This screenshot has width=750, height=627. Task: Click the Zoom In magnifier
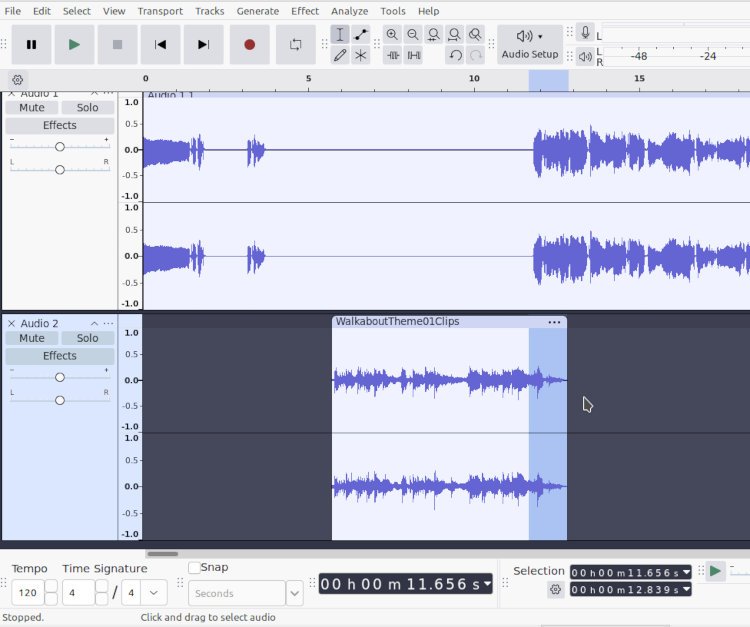[392, 34]
